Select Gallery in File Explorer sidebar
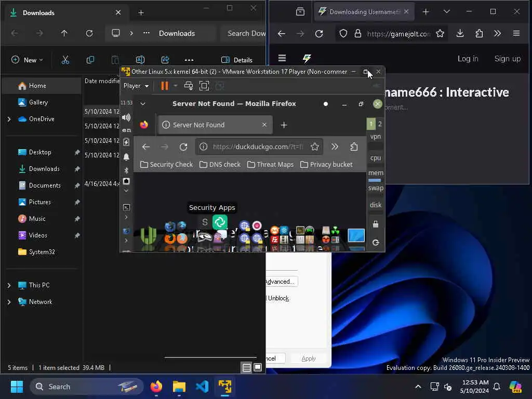This screenshot has height=399, width=532. pyautogui.click(x=42, y=102)
